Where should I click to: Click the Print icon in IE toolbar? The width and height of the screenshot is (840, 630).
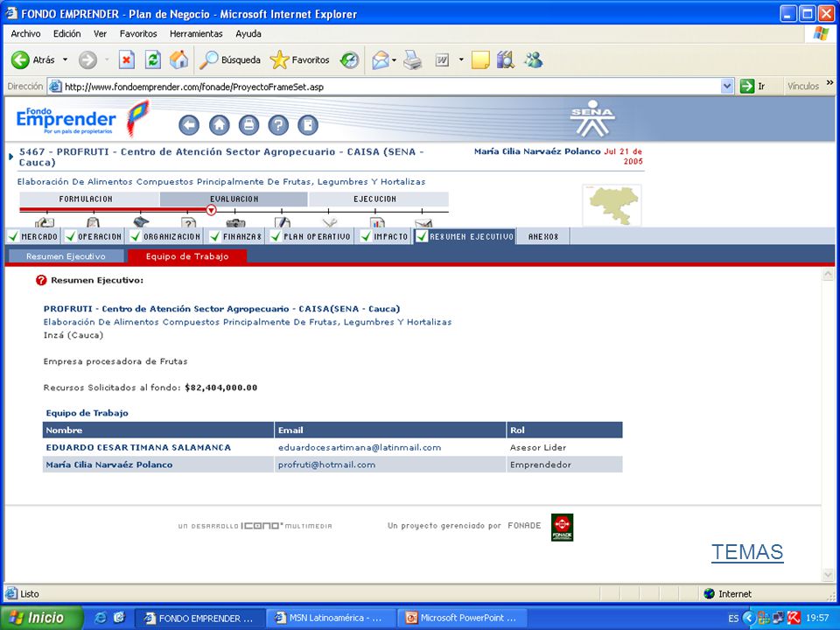click(x=412, y=59)
